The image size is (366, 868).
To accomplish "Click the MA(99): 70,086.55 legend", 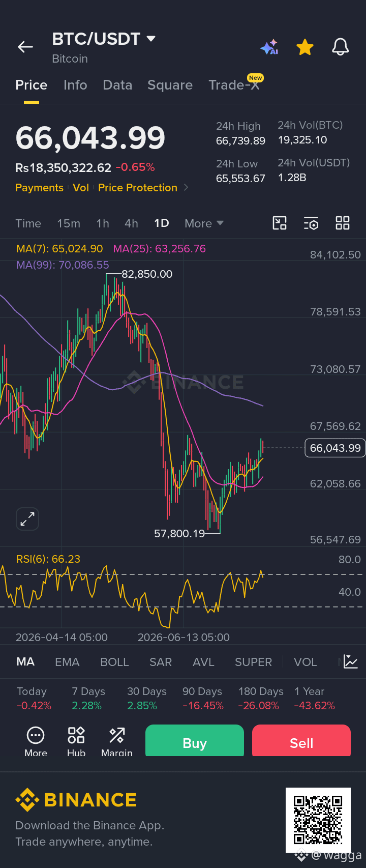I will tap(63, 265).
